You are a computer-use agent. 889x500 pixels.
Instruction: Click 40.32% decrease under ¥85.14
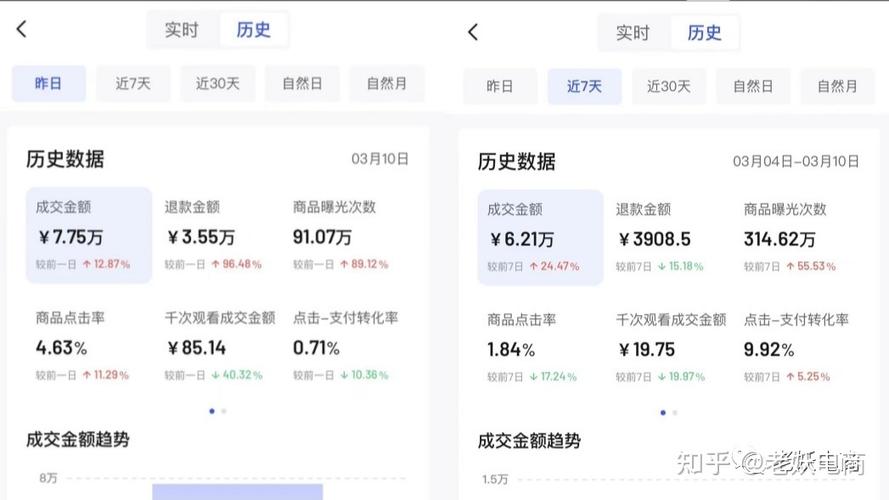[x=237, y=375]
